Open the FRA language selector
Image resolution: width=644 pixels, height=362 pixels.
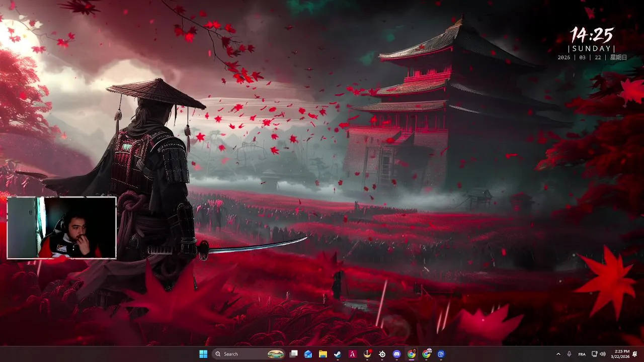click(x=582, y=354)
